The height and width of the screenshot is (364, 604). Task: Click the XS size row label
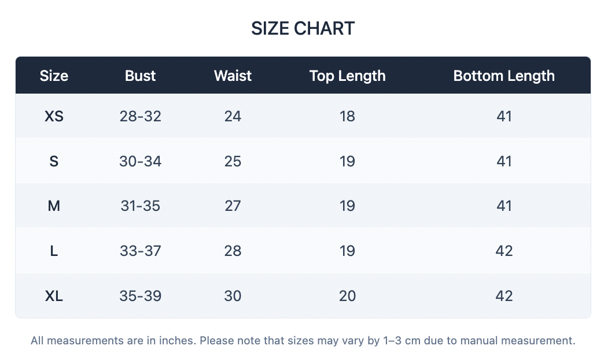54,116
